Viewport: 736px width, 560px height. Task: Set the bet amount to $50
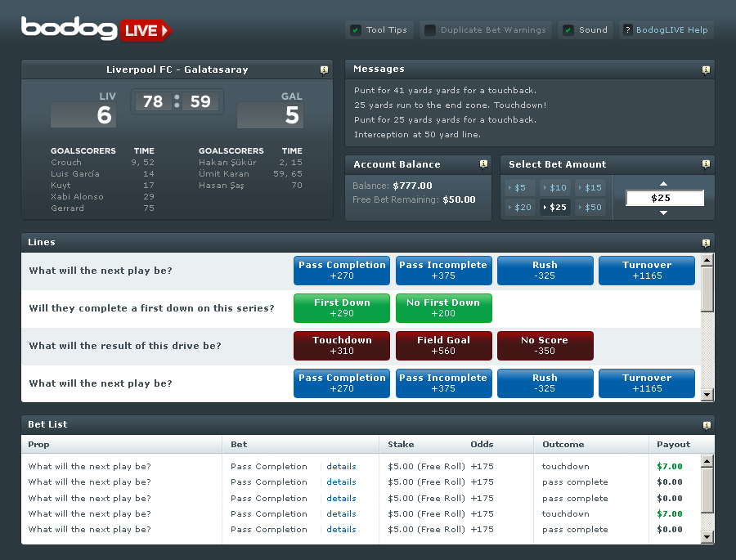590,207
